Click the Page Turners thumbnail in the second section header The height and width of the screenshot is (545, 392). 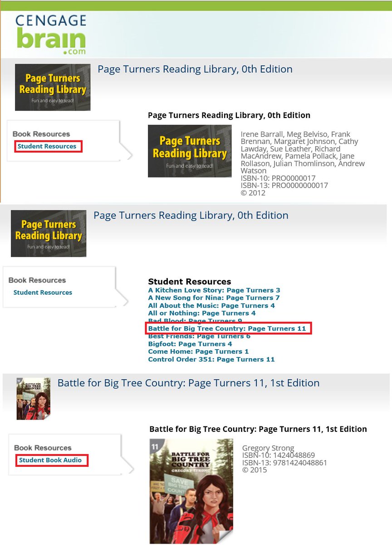point(49,233)
